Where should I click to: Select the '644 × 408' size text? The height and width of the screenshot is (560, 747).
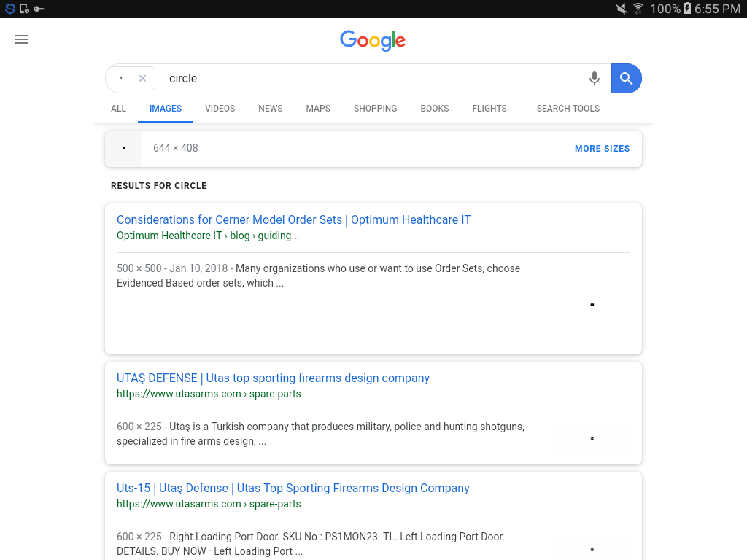tap(175, 148)
